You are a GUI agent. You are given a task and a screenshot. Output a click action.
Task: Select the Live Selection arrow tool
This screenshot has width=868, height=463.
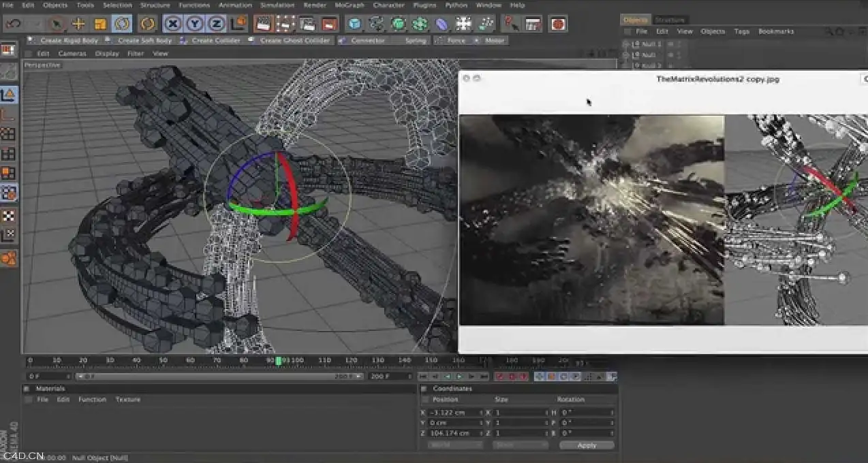(57, 24)
